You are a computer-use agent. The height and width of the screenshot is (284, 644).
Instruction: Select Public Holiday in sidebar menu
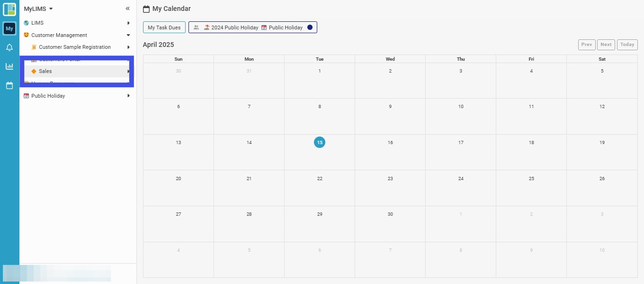coord(48,96)
